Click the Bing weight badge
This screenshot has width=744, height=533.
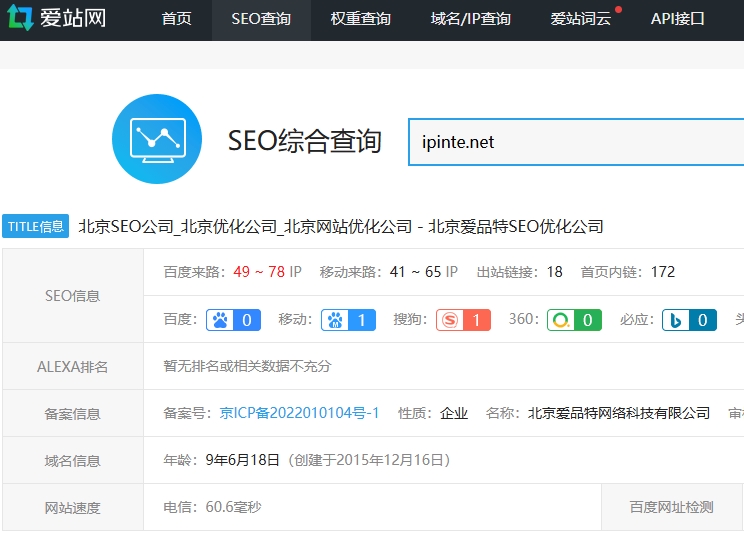coord(689,320)
